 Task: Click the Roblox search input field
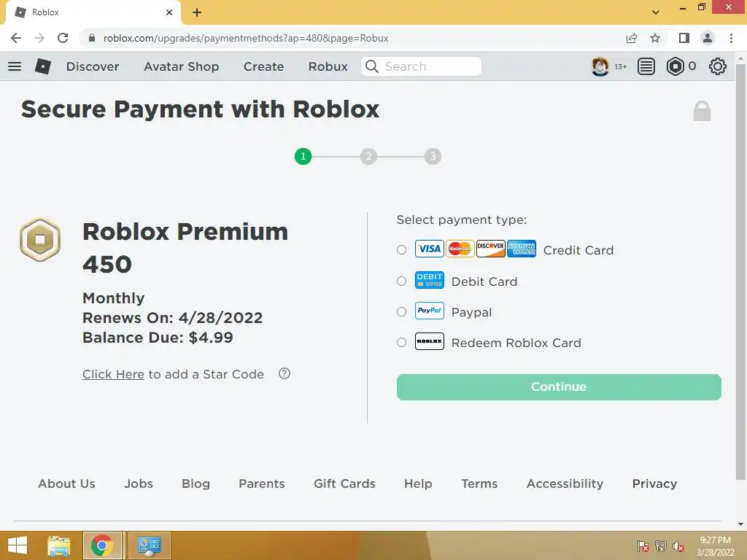tap(421, 66)
